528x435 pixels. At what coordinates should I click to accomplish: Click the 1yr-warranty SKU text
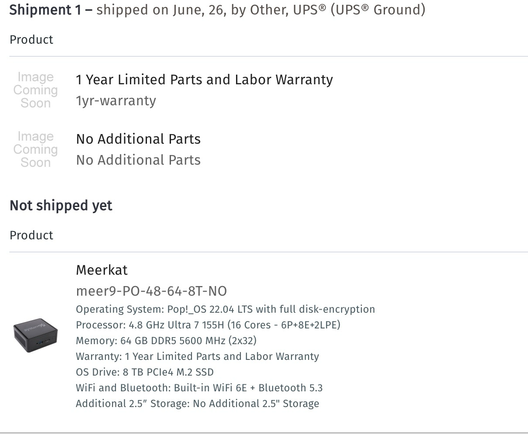tap(116, 101)
